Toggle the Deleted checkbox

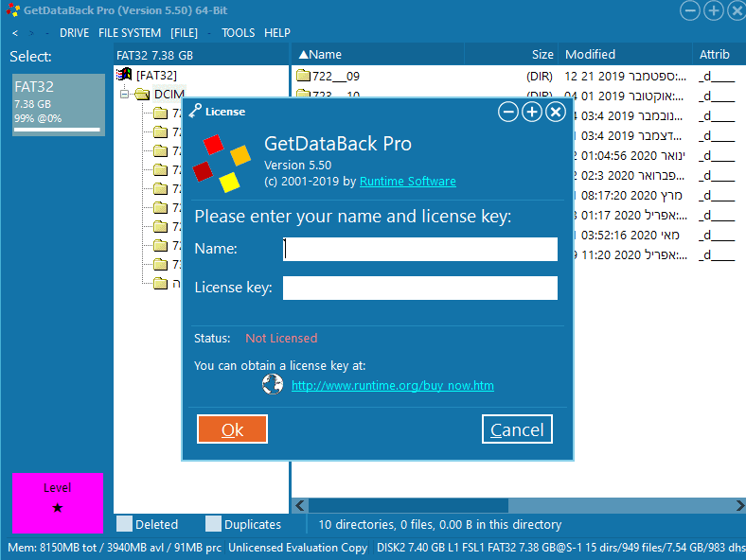pos(124,524)
